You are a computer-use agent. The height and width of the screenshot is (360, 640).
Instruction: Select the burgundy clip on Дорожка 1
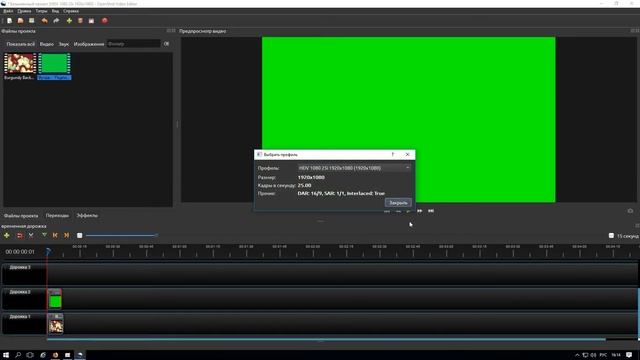pos(56,323)
